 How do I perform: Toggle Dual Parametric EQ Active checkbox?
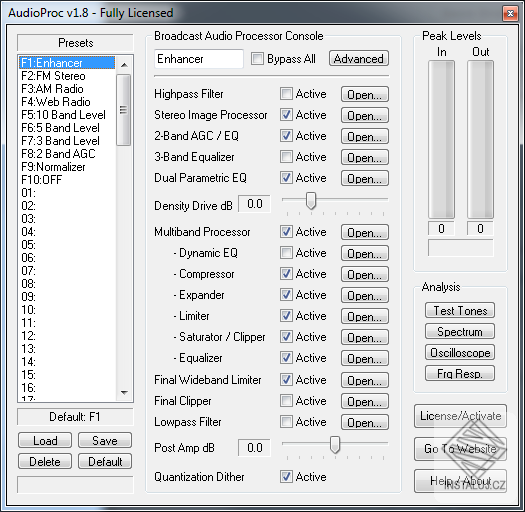[286, 178]
